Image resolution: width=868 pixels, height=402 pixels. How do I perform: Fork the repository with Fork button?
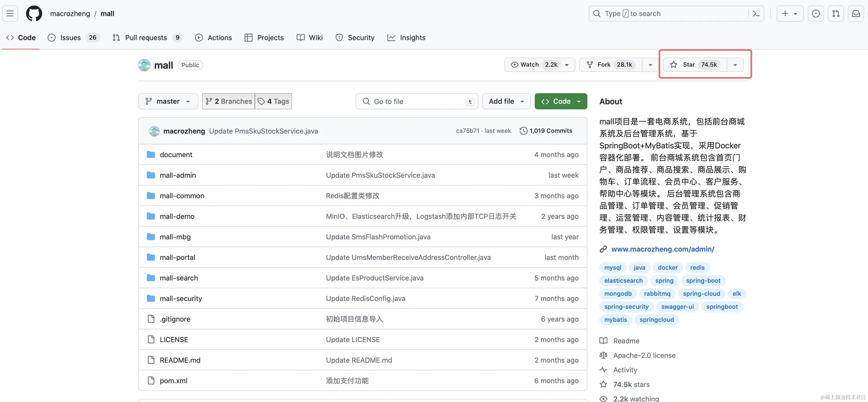point(611,65)
